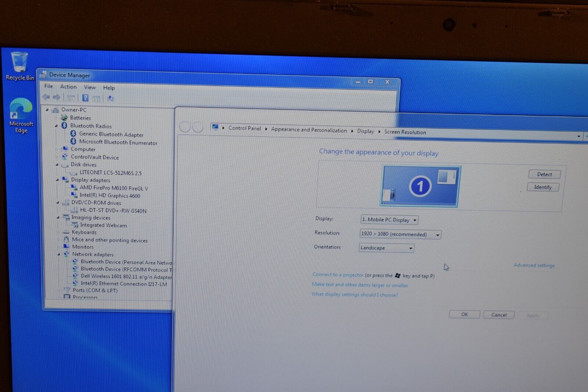Select the Computer tree item
Viewport: 588px width, 392px height.
(x=83, y=149)
